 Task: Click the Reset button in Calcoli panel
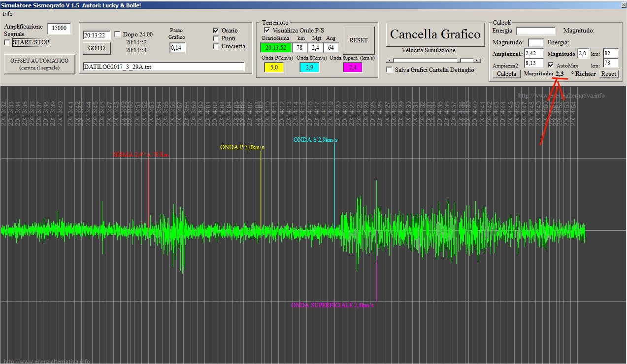click(609, 74)
